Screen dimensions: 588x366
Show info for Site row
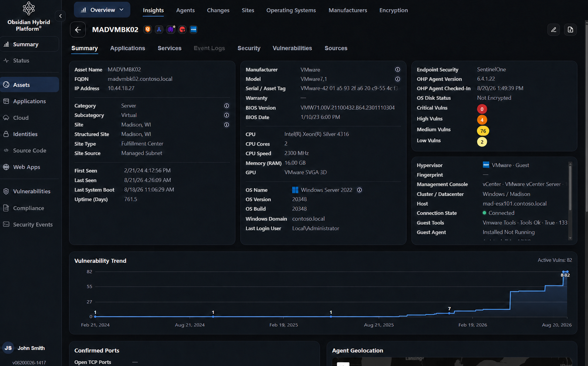click(227, 125)
